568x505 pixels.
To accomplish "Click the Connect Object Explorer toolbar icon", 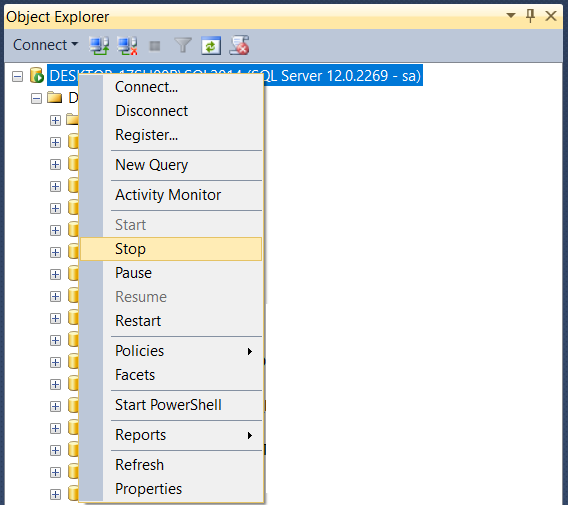I will coord(99,46).
